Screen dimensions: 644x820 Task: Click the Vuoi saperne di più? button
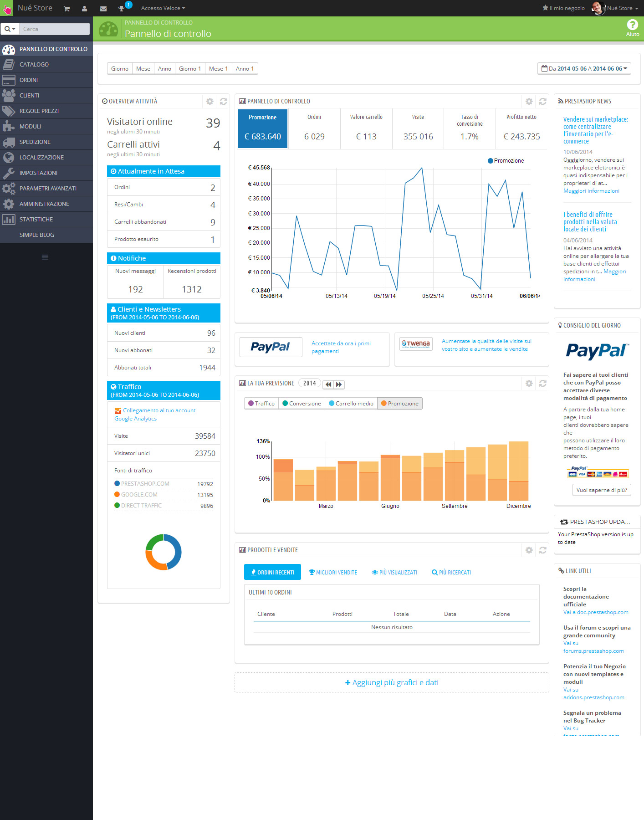602,490
